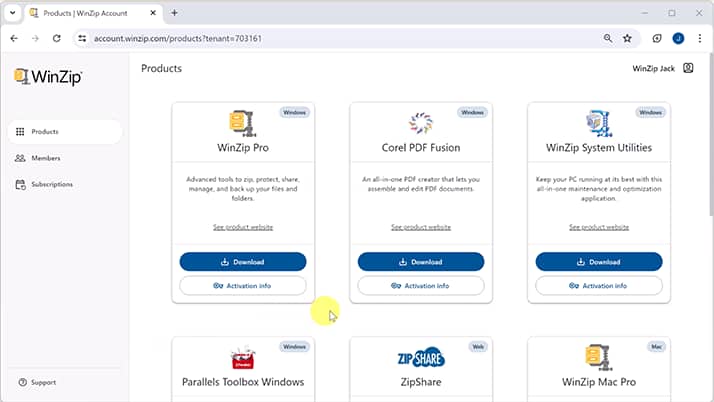Click the WinZip Pro product icon

click(x=242, y=122)
